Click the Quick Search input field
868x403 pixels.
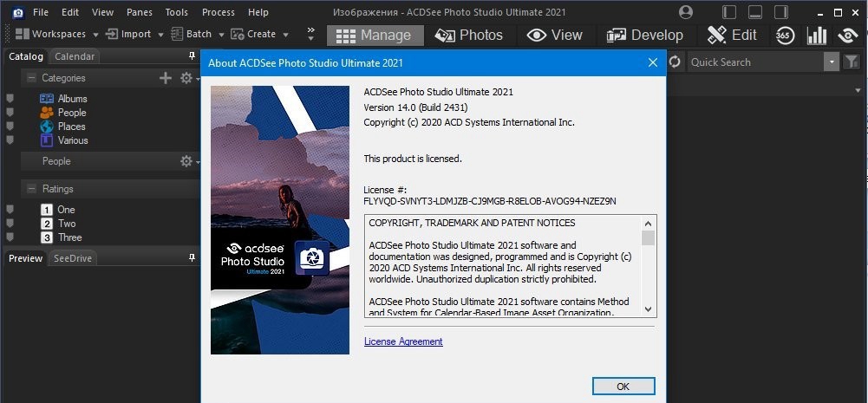(x=755, y=62)
